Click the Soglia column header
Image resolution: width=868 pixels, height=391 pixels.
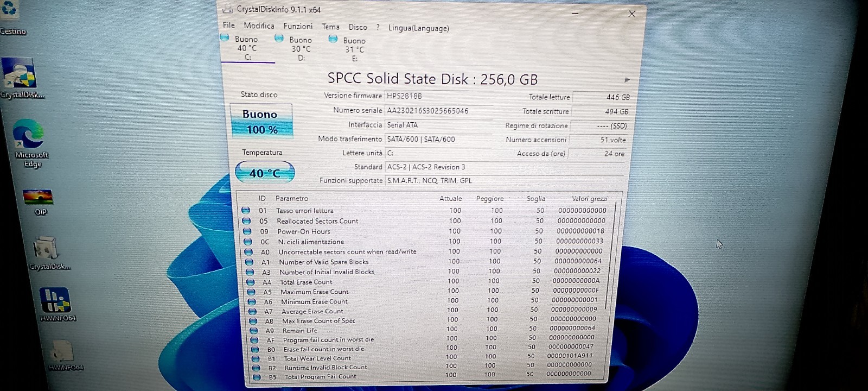click(535, 199)
